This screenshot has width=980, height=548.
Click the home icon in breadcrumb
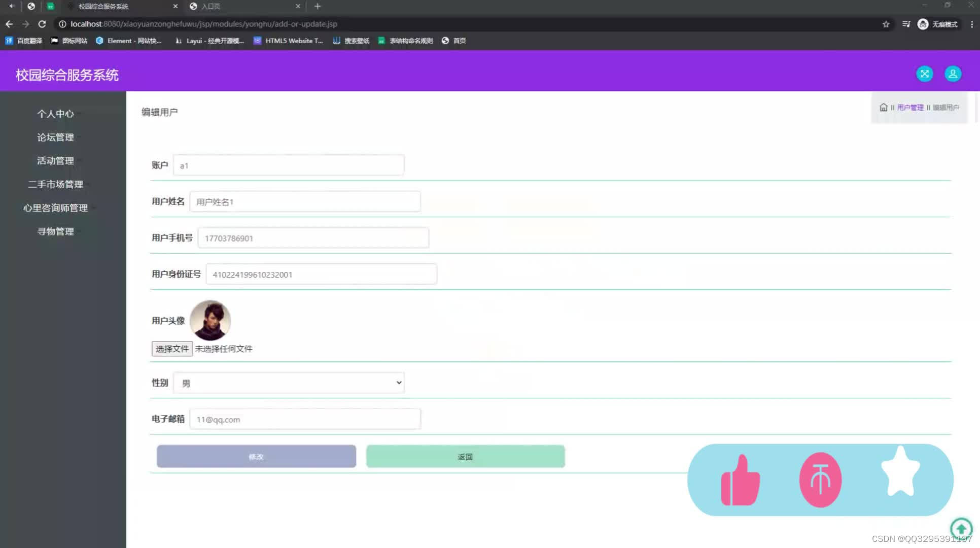coord(884,108)
